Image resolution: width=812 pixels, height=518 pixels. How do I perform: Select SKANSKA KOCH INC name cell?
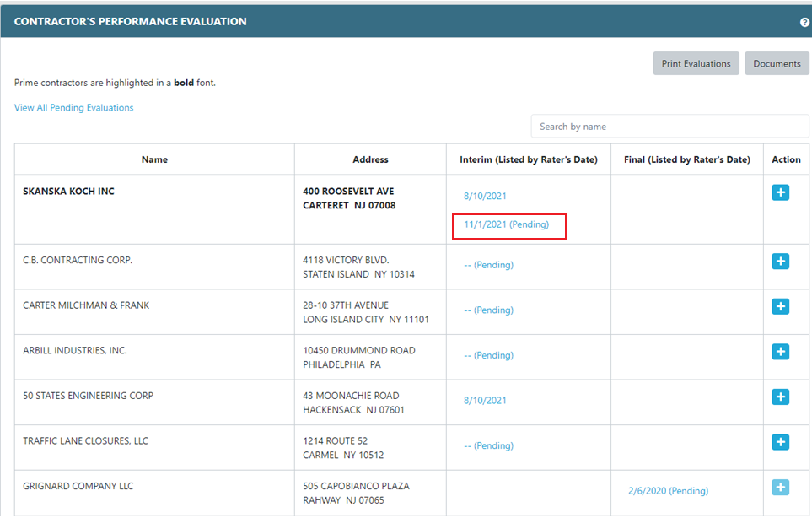pos(68,192)
